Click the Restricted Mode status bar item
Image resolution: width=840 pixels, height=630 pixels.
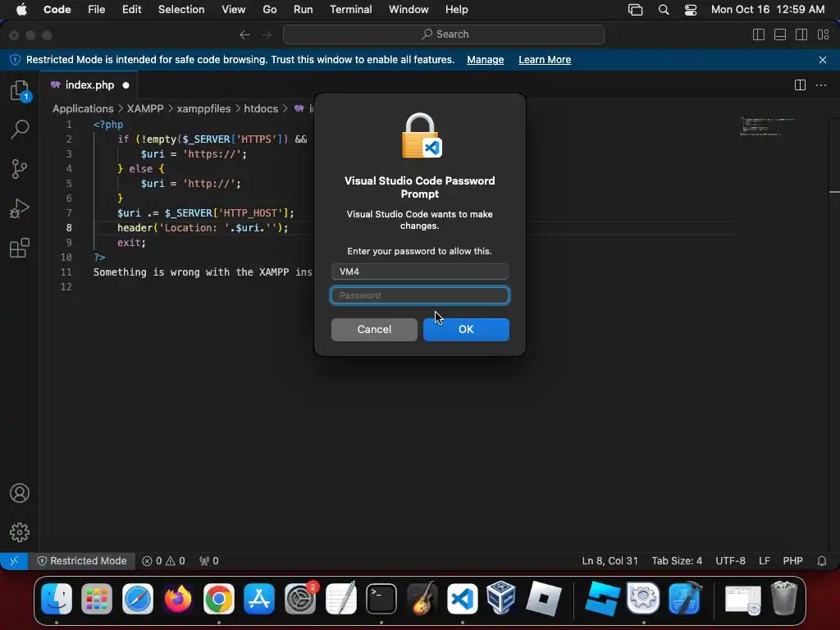pyautogui.click(x=82, y=561)
